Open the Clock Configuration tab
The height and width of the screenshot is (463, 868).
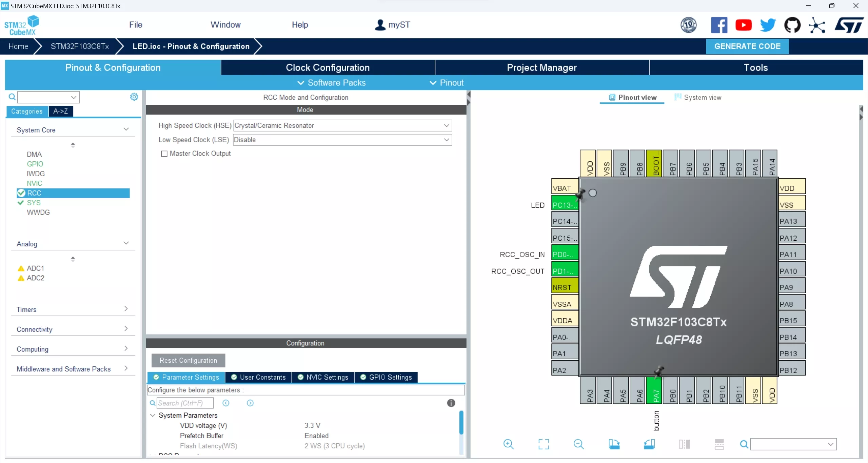[x=328, y=67]
